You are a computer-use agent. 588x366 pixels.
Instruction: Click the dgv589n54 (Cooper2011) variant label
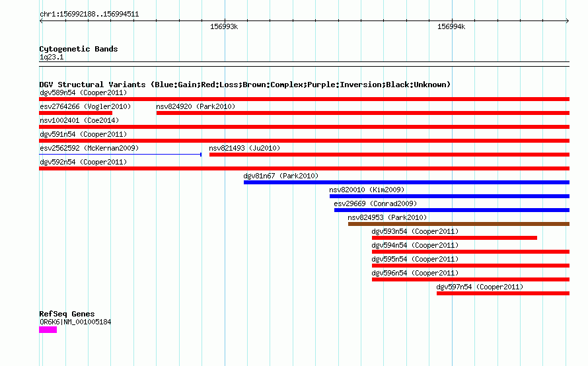coord(83,92)
